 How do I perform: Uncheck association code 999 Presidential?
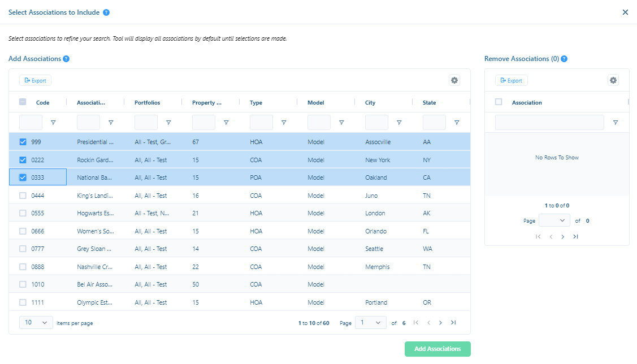click(x=23, y=142)
